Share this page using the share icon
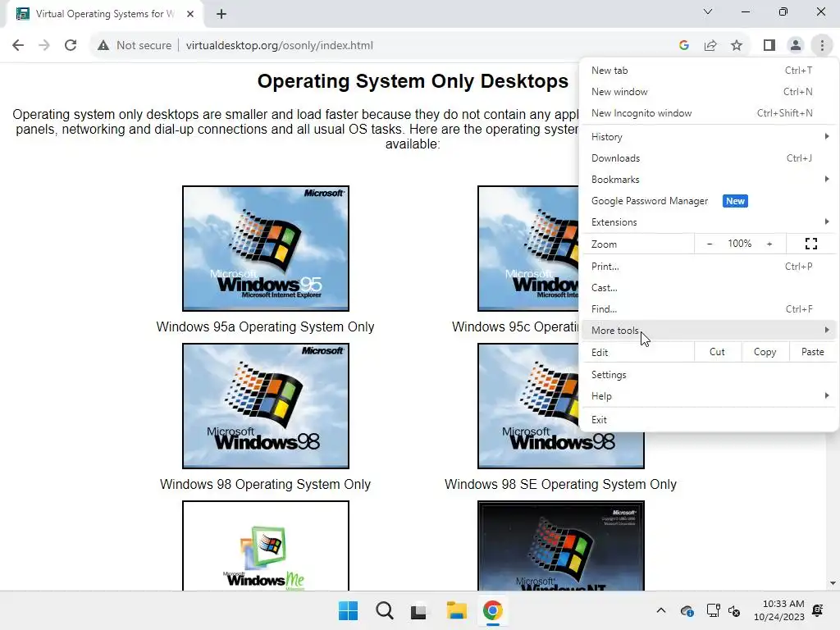Viewport: 840px width, 630px height. (710, 45)
